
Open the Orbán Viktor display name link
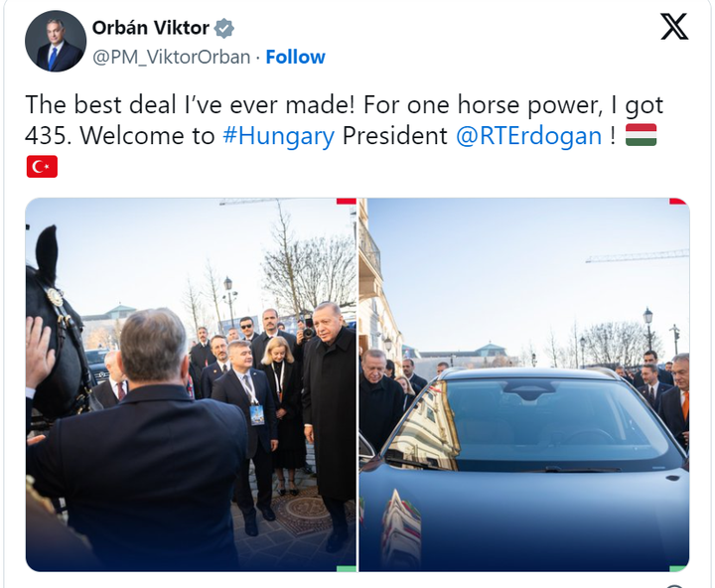point(152,28)
